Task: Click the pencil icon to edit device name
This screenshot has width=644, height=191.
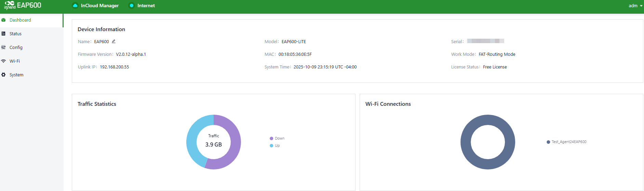Action: (114, 41)
